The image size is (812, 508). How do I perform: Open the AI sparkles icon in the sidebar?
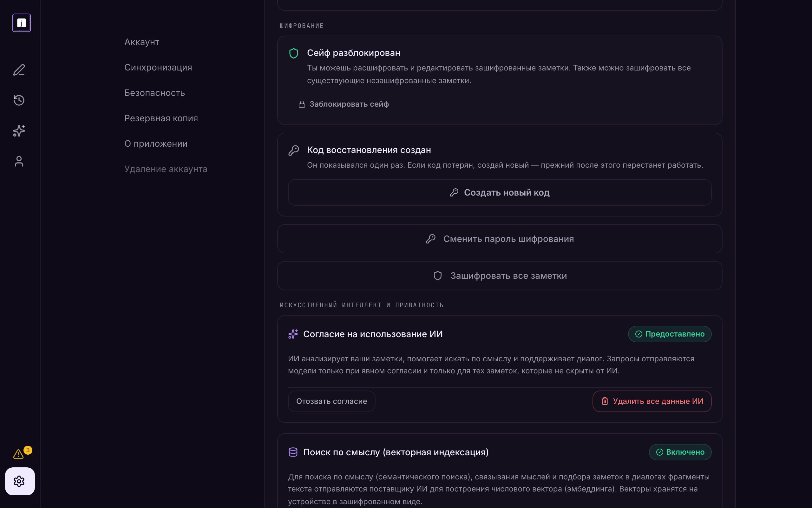(19, 131)
